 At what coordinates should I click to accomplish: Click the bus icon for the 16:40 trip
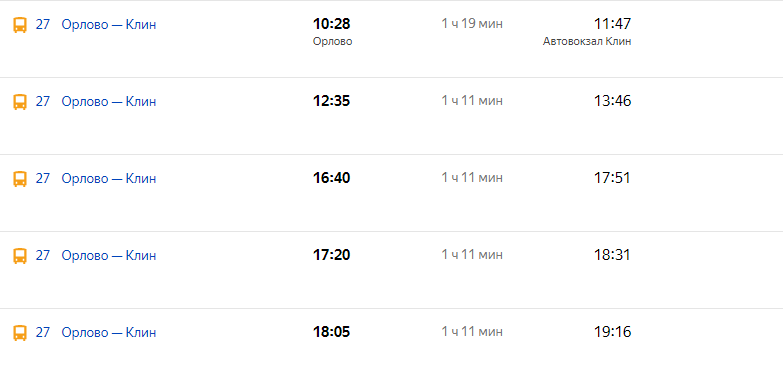pos(19,179)
